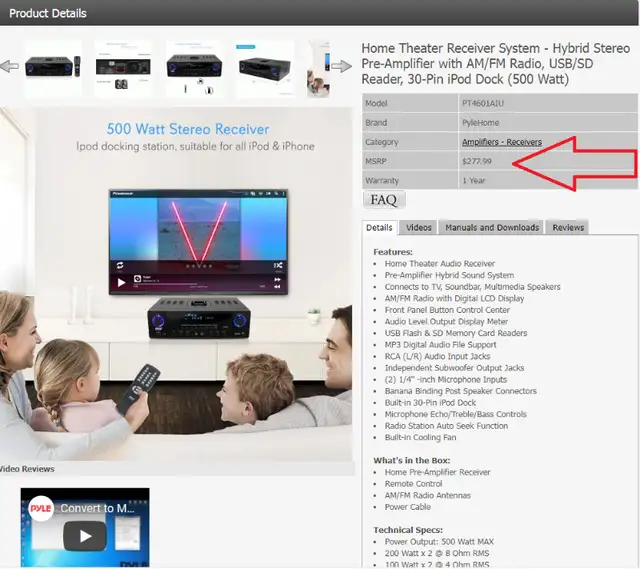Image resolution: width=640 pixels, height=569 pixels.
Task: Click the right carousel arrow
Action: pyautogui.click(x=341, y=66)
